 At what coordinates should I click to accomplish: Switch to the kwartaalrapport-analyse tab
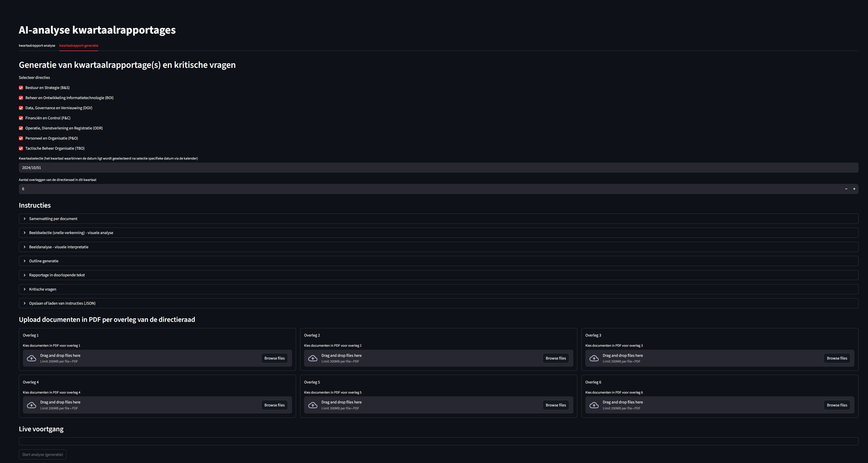(x=37, y=46)
